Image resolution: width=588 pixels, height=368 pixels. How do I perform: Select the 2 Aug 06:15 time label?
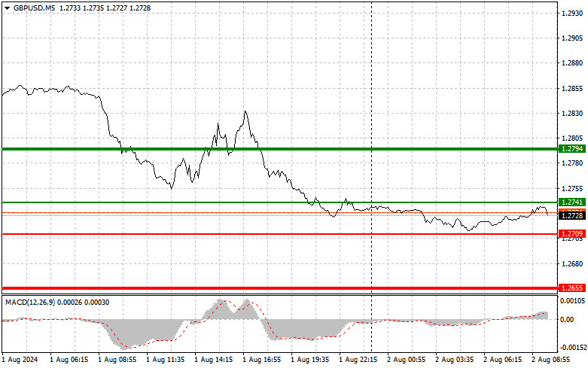pyautogui.click(x=502, y=360)
